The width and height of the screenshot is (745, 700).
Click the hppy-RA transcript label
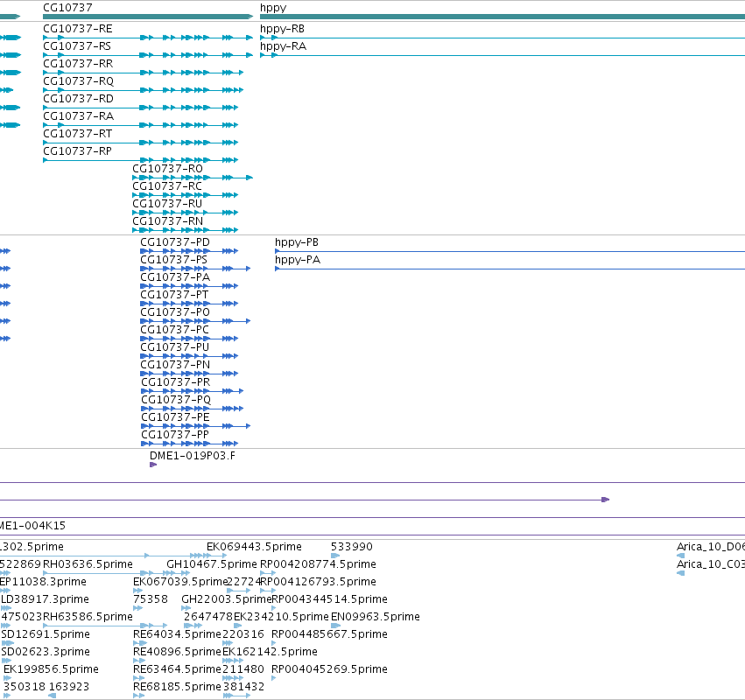(x=283, y=46)
